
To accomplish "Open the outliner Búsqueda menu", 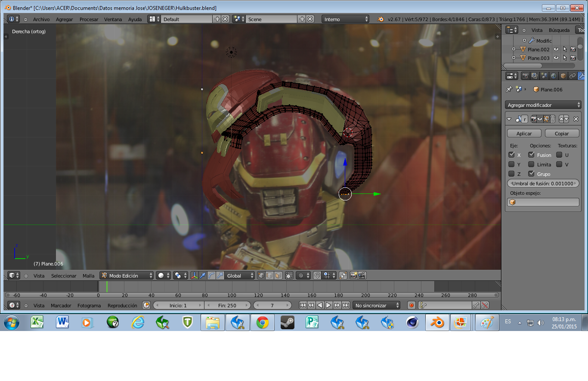I will (559, 30).
